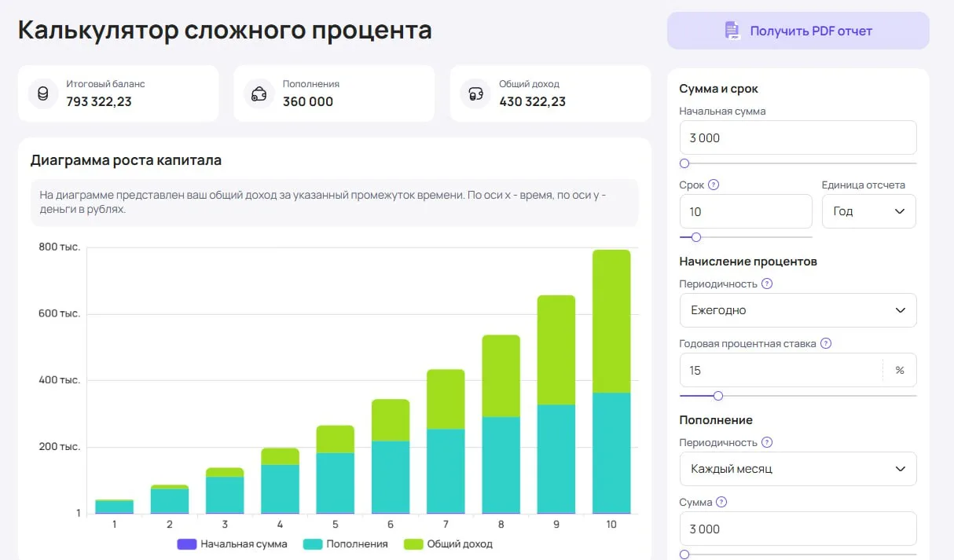Toggle the Начальная сумма legend entry

(233, 544)
